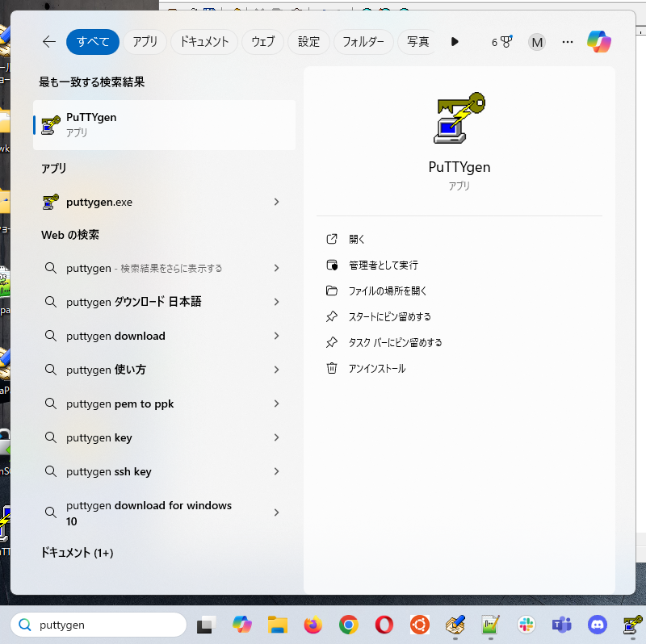The image size is (646, 644).
Task: Expand puttygen web search chevron
Action: (x=276, y=268)
